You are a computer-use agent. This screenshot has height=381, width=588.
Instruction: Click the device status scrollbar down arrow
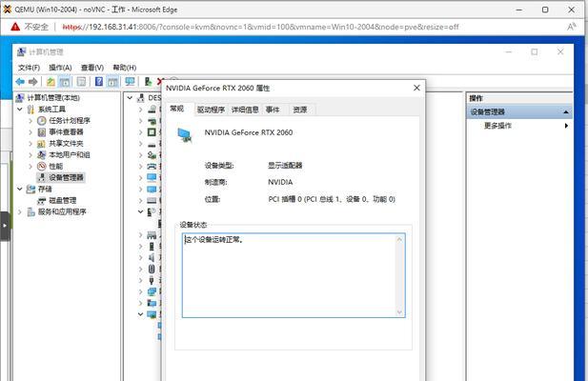click(399, 312)
